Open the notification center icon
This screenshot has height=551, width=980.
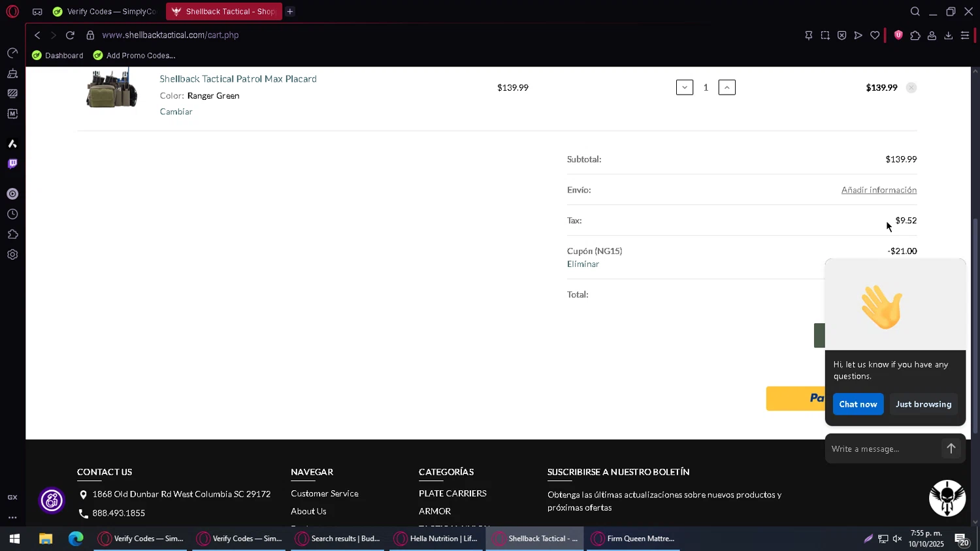pyautogui.click(x=962, y=539)
